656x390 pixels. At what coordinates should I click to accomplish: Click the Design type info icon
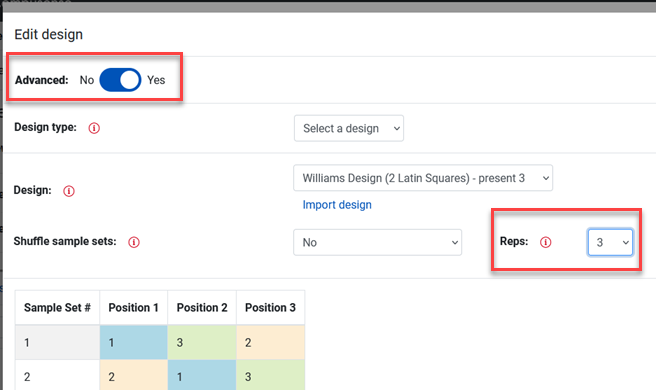(x=94, y=128)
